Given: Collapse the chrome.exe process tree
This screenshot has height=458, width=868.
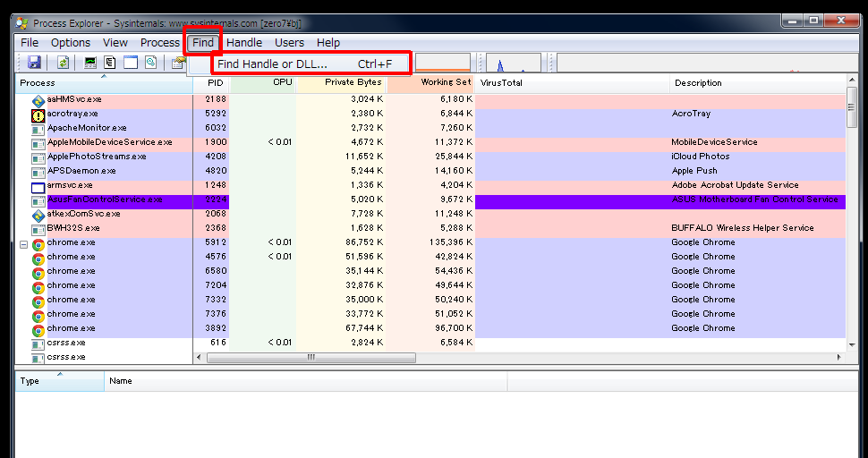Looking at the screenshot, I should pos(24,244).
